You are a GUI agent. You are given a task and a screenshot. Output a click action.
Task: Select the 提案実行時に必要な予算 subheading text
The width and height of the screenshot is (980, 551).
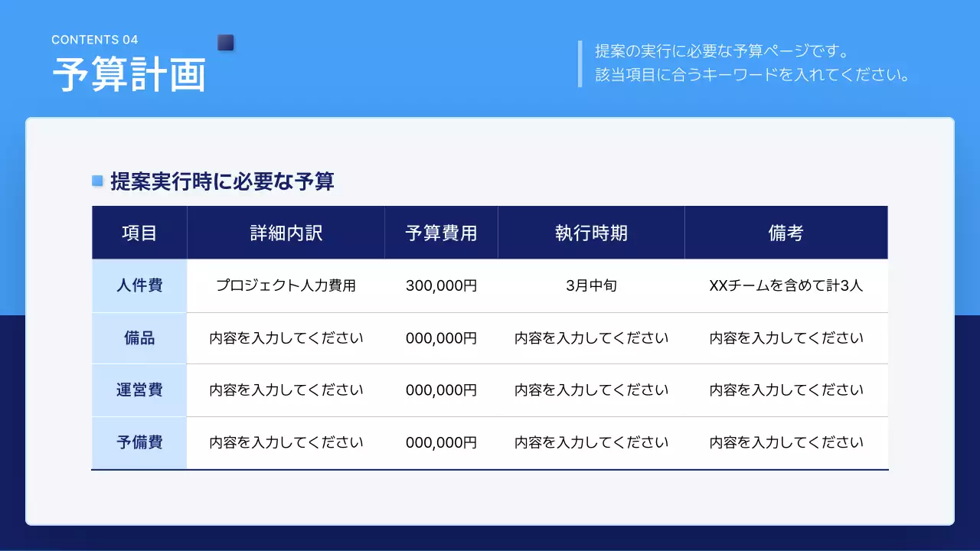point(222,181)
